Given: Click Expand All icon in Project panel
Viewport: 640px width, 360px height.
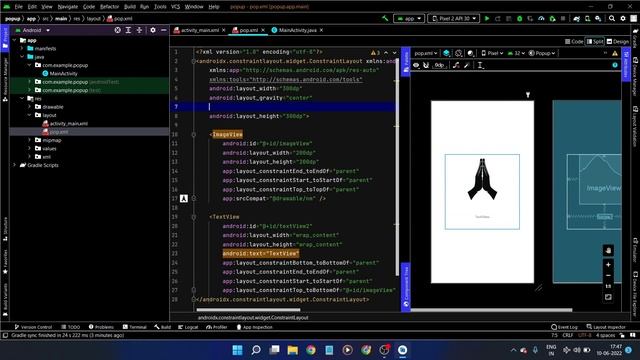Looking at the screenshot, I should [128, 30].
